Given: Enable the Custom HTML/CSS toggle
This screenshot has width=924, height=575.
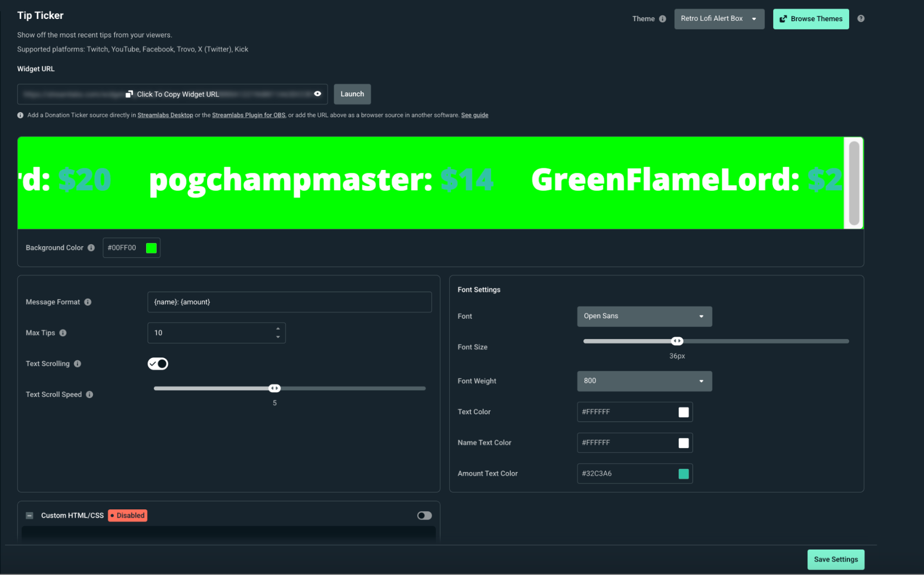Looking at the screenshot, I should point(424,515).
